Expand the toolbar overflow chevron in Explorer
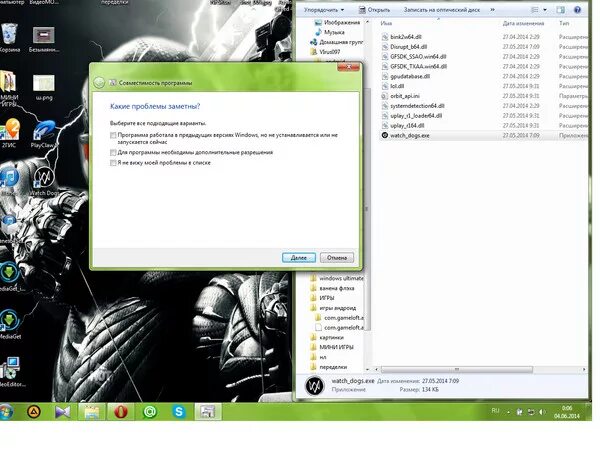600x450 pixels. (492, 10)
